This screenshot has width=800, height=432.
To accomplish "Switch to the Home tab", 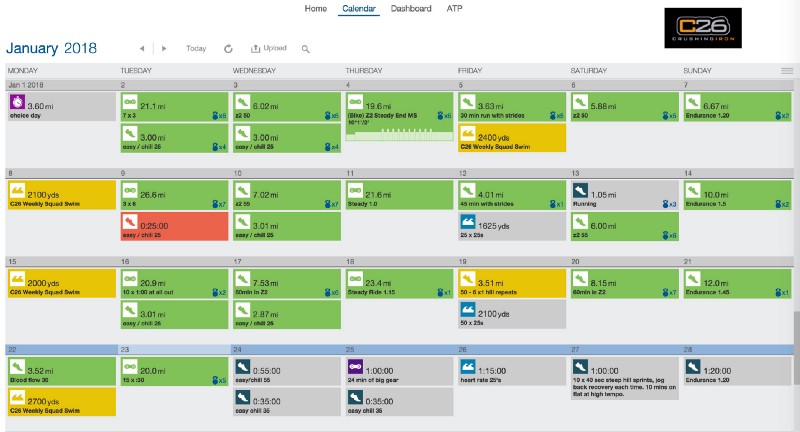I will pos(315,9).
